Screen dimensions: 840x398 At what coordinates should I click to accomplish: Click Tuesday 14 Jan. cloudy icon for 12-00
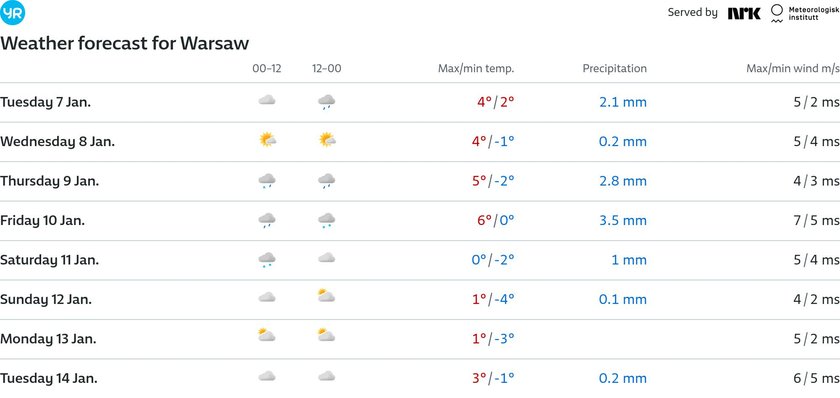(x=326, y=376)
